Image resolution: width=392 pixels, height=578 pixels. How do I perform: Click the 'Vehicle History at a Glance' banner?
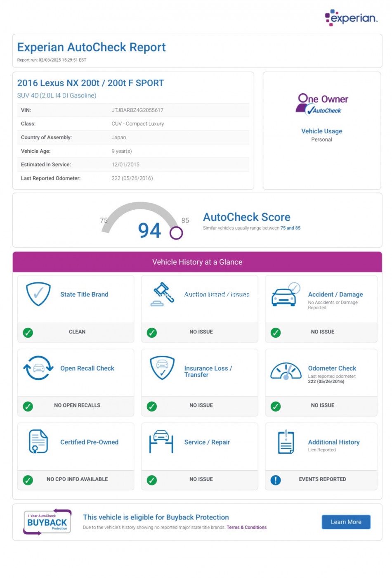[197, 262]
